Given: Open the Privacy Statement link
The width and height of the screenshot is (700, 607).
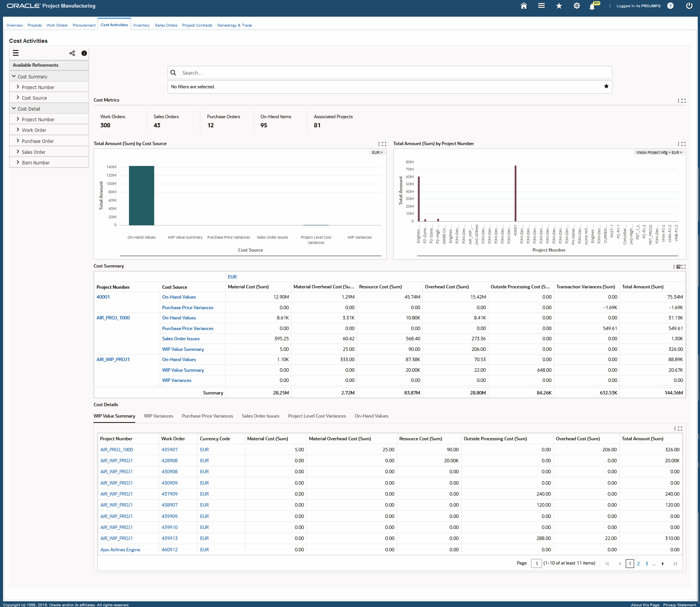Looking at the screenshot, I should (x=679, y=605).
